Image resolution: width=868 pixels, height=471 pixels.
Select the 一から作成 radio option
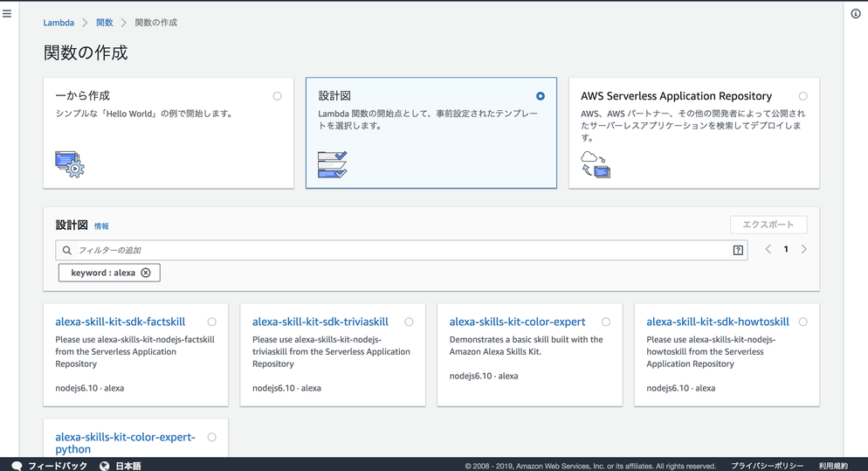pyautogui.click(x=278, y=96)
